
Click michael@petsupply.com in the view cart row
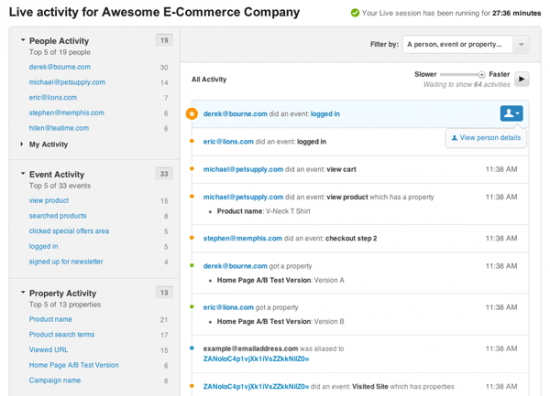pos(243,169)
